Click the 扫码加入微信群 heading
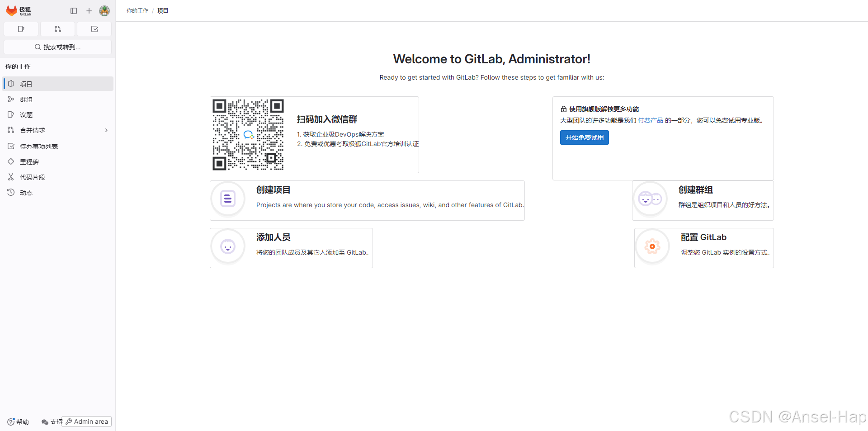The image size is (868, 431). pos(327,119)
